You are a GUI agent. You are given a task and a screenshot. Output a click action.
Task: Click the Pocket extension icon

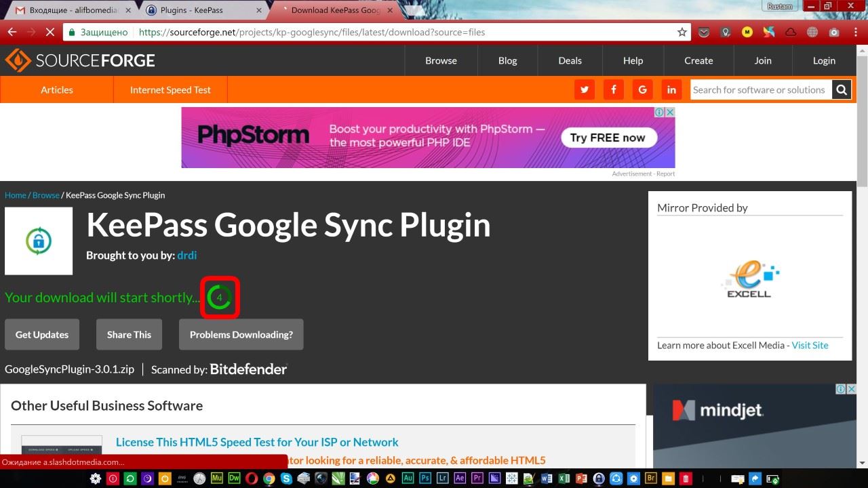point(704,32)
